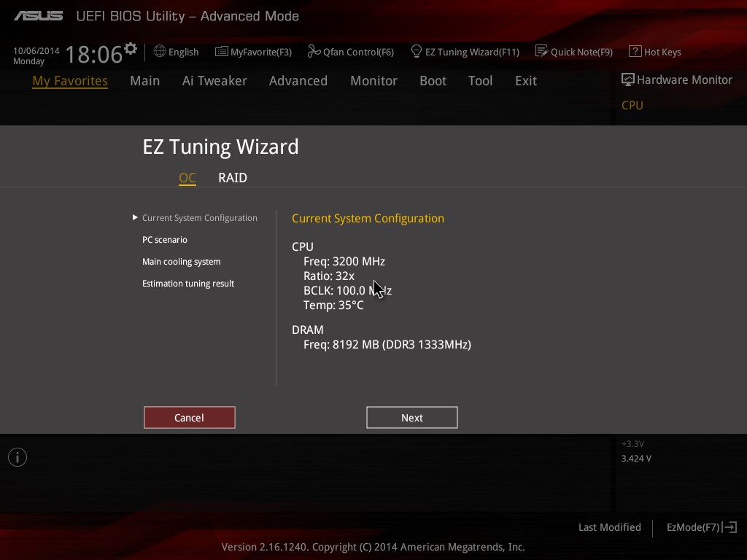
Task: Click the info circle icon
Action: click(18, 457)
